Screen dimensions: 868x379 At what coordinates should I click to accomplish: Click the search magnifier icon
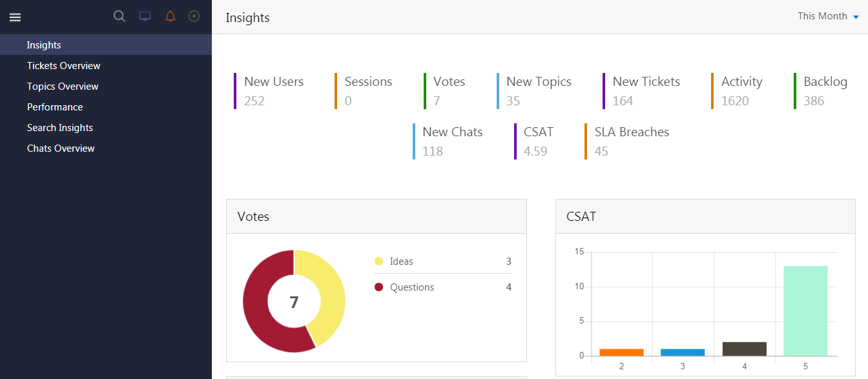pos(119,16)
